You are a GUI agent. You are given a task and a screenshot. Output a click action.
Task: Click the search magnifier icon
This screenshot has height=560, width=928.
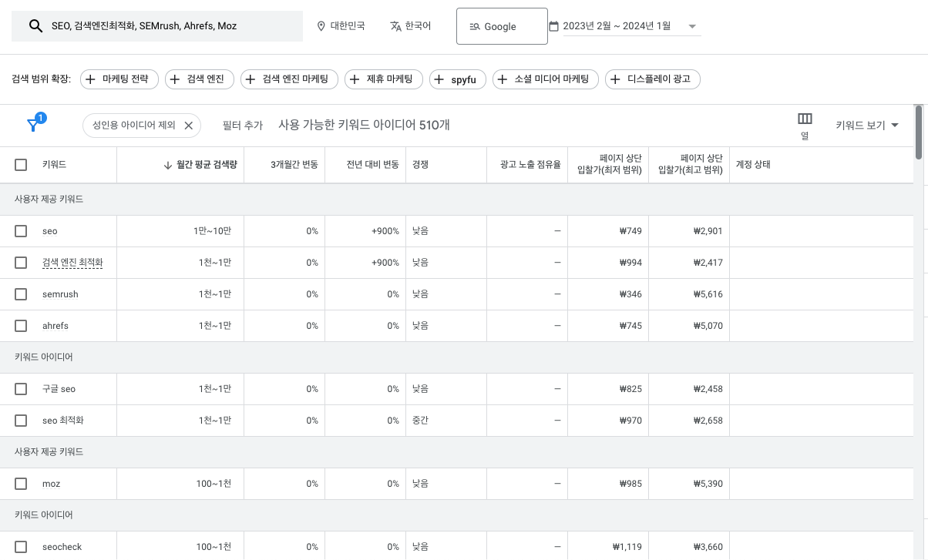pyautogui.click(x=35, y=26)
